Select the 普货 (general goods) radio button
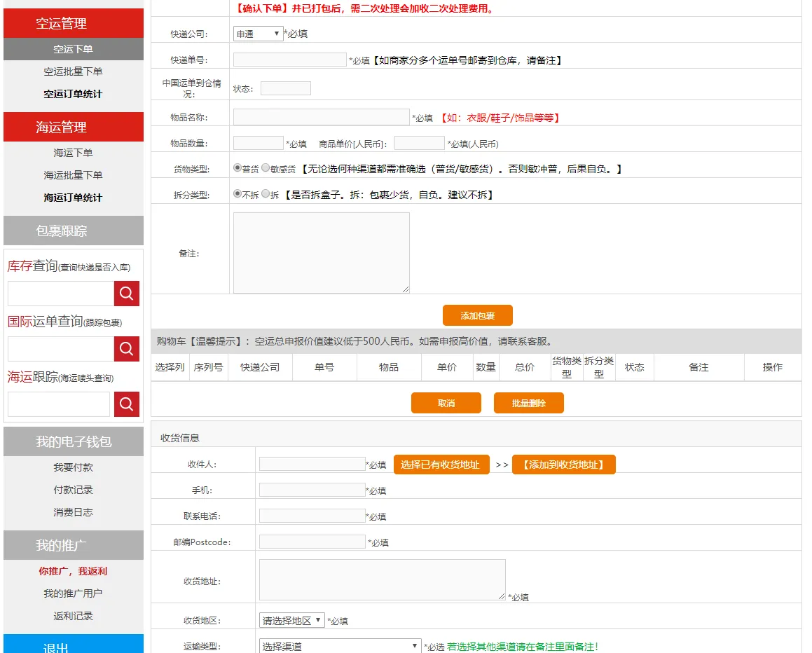This screenshot has height=653, width=812. (238, 167)
